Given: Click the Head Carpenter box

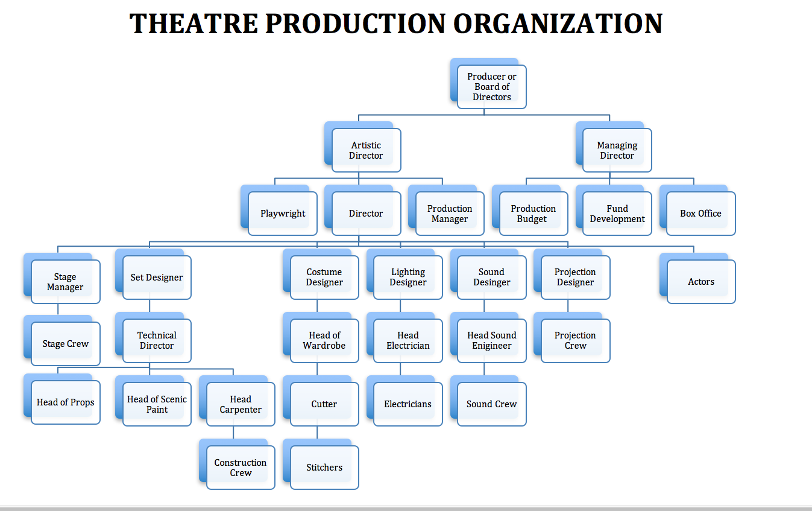Looking at the screenshot, I should click(x=241, y=404).
